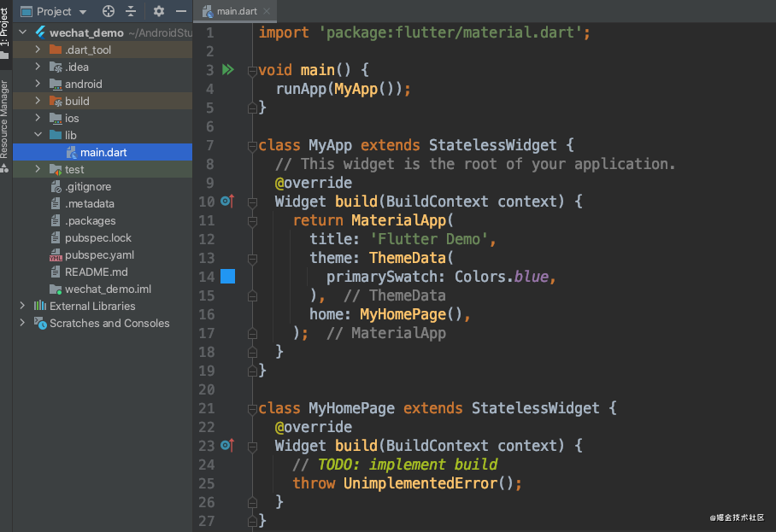Click the .dart_tool folder icon
The height and width of the screenshot is (532, 776).
pyautogui.click(x=56, y=50)
